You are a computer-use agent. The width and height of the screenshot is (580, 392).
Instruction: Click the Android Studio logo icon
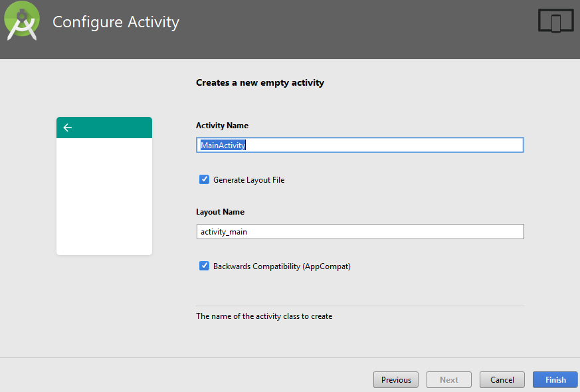[x=22, y=21]
